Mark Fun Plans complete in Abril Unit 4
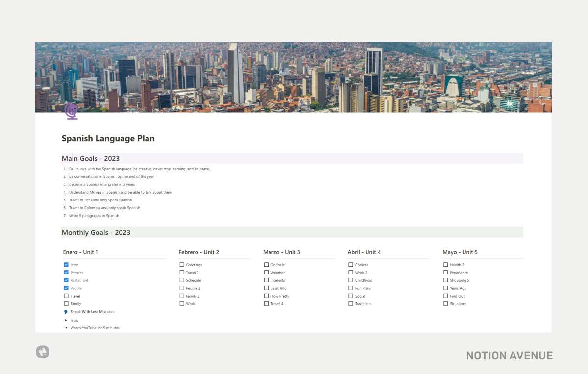The width and height of the screenshot is (588, 374). (351, 288)
